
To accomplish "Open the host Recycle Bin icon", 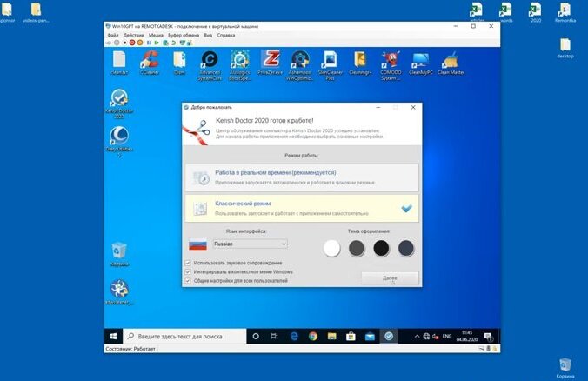I will [565, 368].
